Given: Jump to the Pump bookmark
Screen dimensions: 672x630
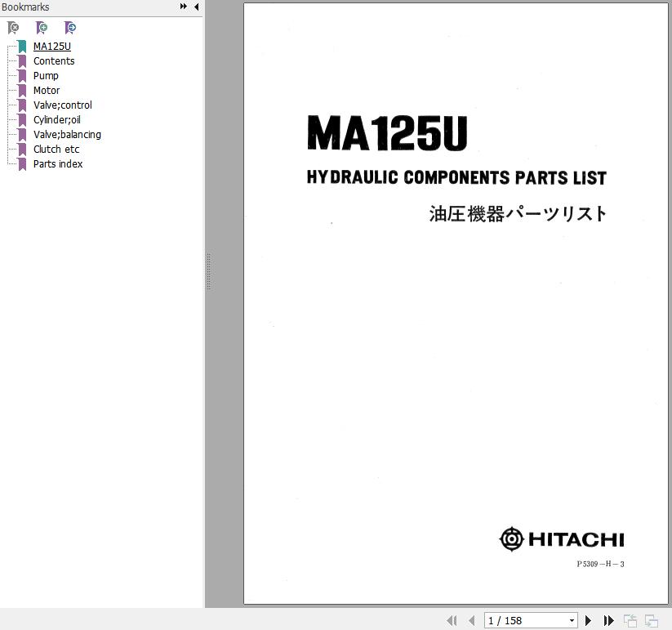Looking at the screenshot, I should (46, 75).
